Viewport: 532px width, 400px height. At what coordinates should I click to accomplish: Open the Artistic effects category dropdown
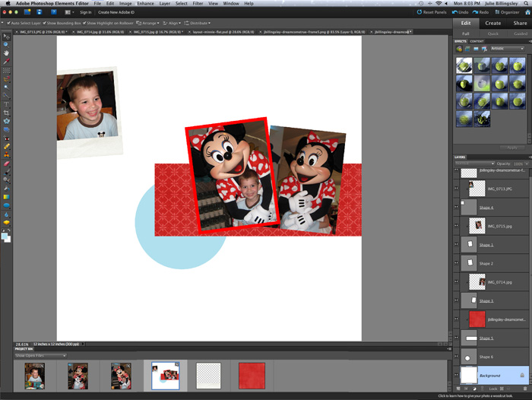click(x=508, y=49)
